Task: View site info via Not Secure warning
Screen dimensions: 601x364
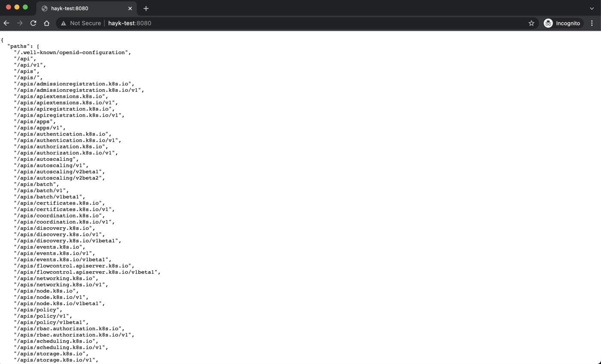Action: pyautogui.click(x=81, y=23)
